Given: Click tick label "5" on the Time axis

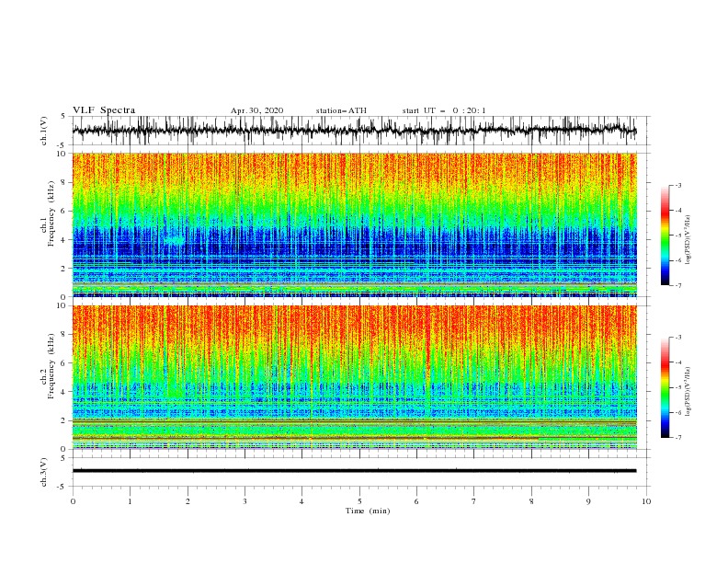Looking at the screenshot, I should click(x=359, y=501).
